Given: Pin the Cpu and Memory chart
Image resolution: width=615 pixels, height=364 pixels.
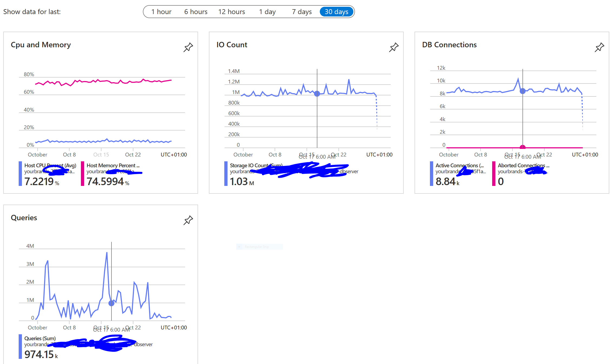Looking at the screenshot, I should click(x=188, y=47).
